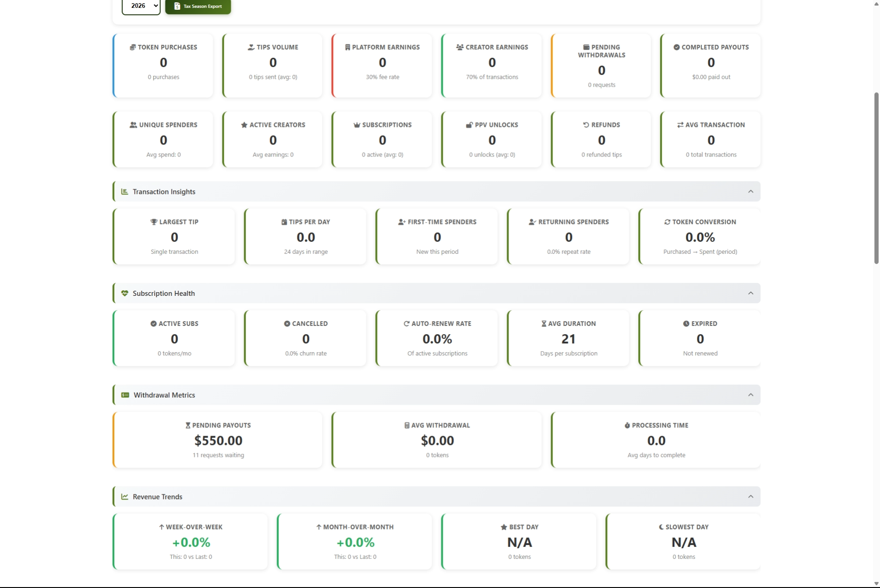The height and width of the screenshot is (588, 880).
Task: Click the vertical page scrollbar thumb
Action: 876,178
